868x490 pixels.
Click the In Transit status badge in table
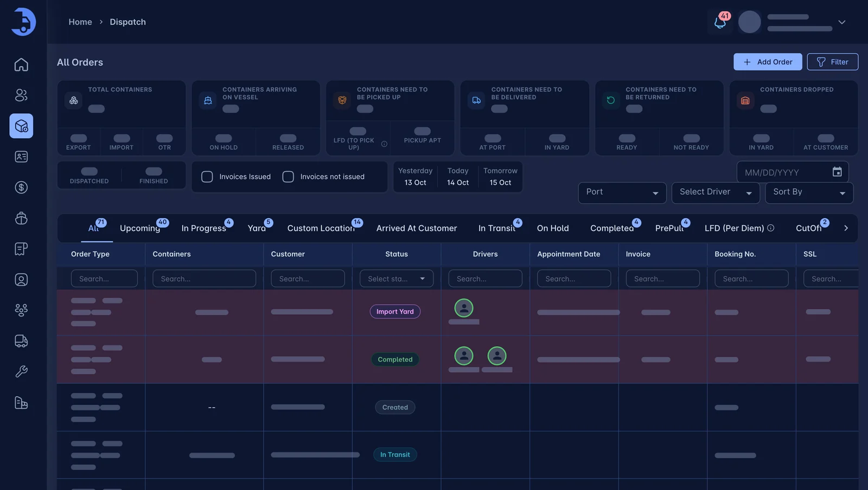(x=395, y=455)
